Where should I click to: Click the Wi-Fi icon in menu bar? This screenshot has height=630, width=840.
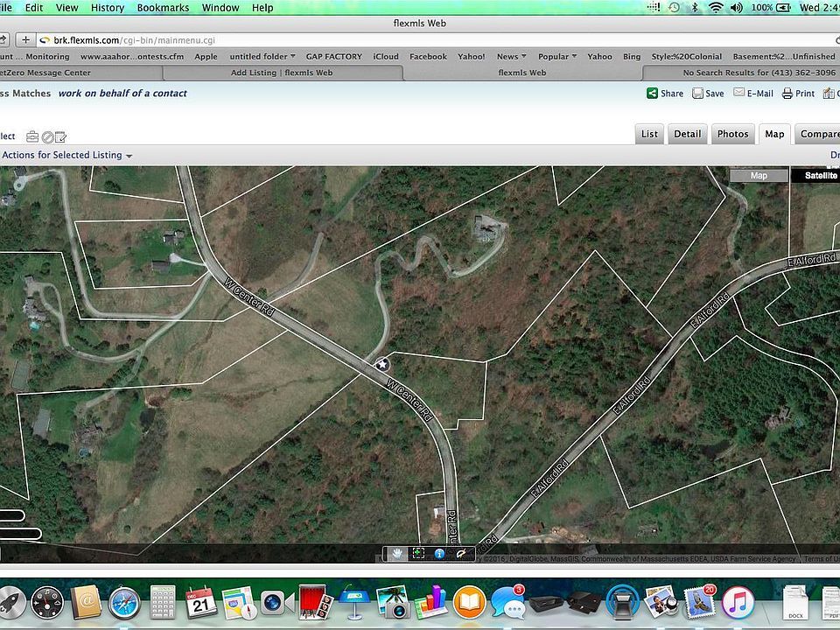tap(716, 8)
